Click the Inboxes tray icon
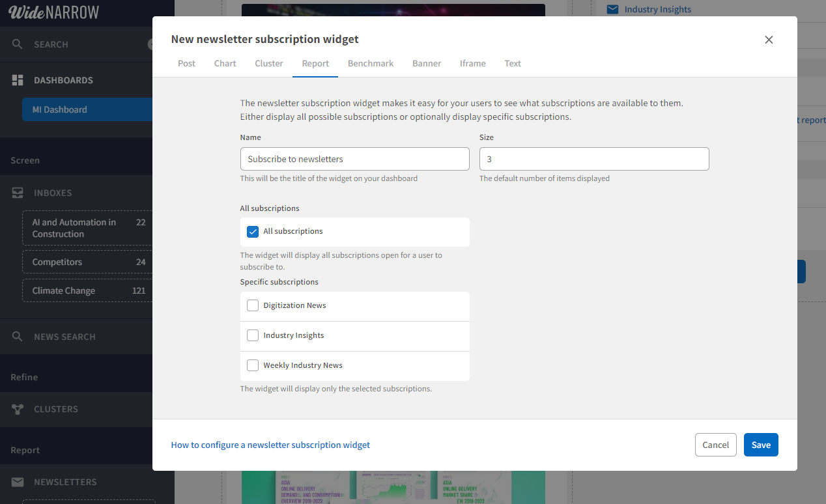 coord(18,193)
